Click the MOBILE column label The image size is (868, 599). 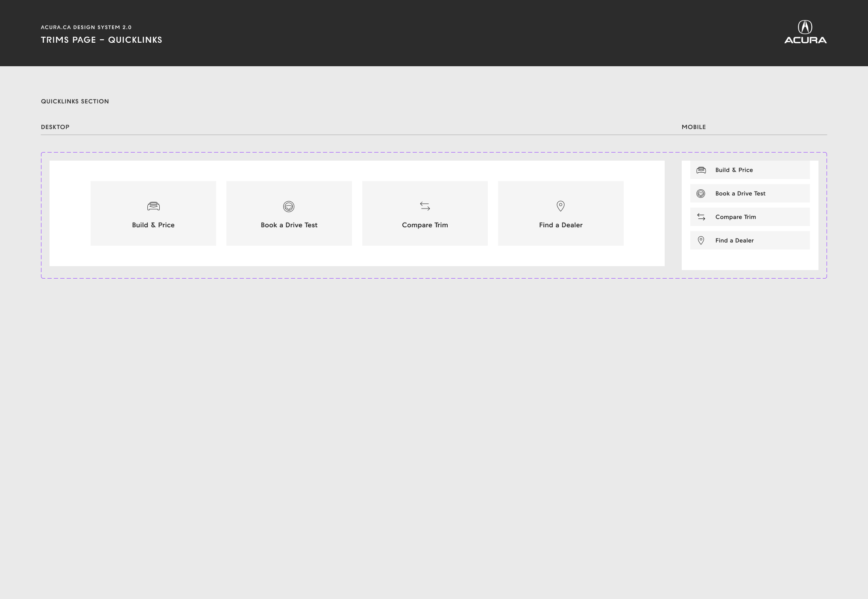694,127
